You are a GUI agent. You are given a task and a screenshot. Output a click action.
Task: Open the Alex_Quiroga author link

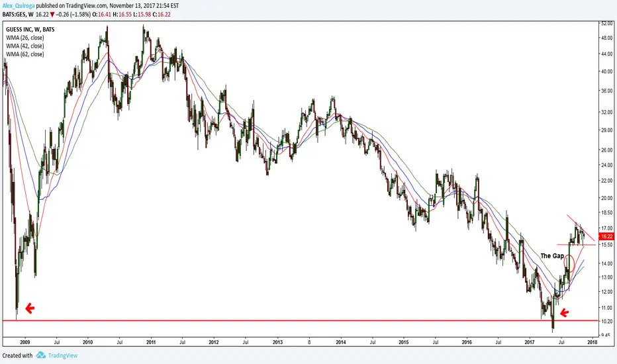coord(19,6)
